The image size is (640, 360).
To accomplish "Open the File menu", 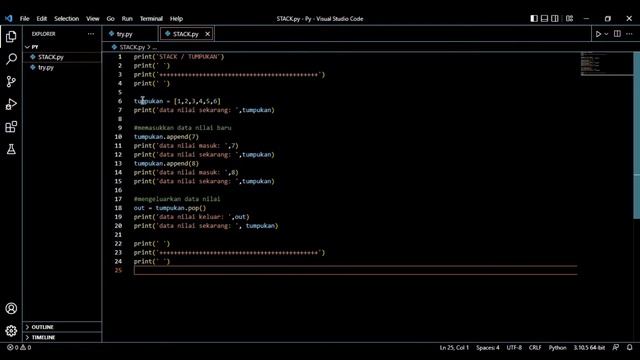I will pyautogui.click(x=24, y=18).
